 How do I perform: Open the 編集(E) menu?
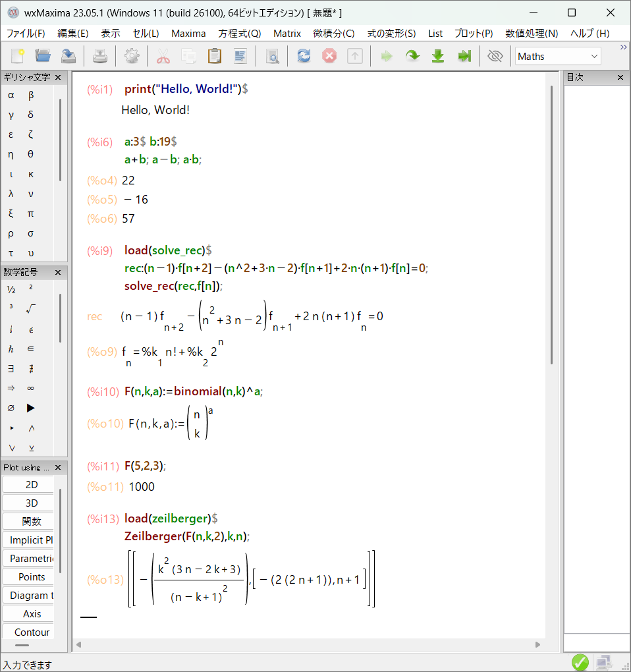pyautogui.click(x=73, y=34)
